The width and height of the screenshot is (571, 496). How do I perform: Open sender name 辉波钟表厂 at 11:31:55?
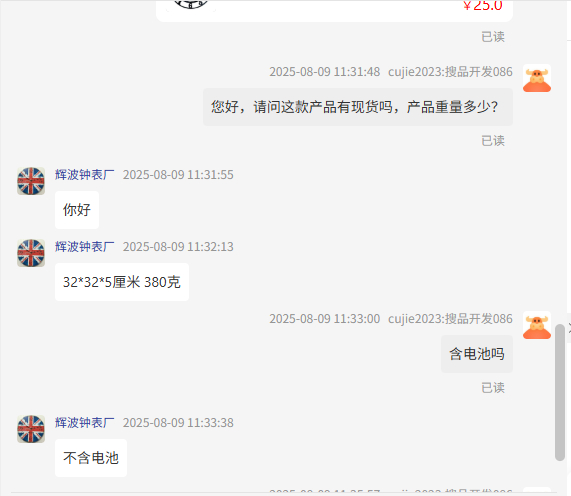pos(84,175)
